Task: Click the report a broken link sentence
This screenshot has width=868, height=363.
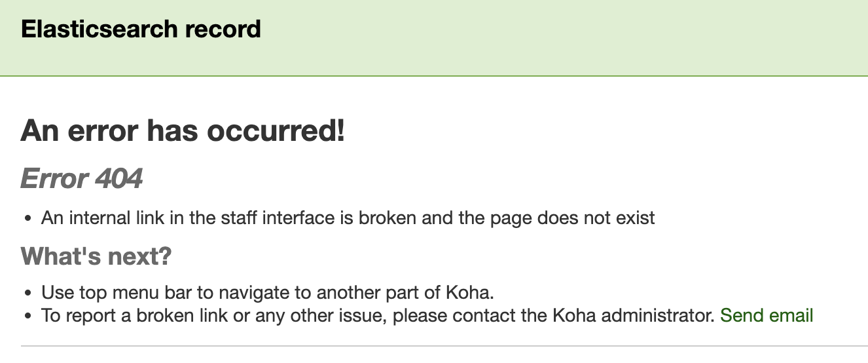Action: tap(377, 315)
